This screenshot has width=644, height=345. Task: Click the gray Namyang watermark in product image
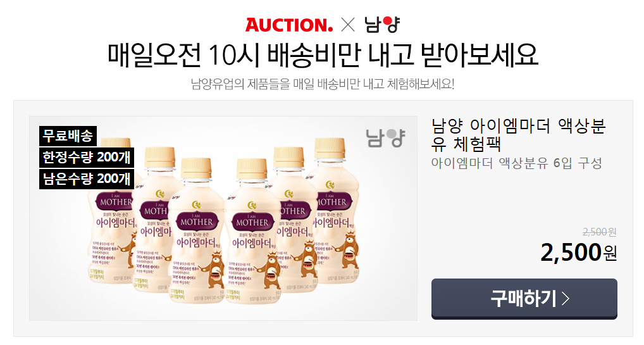click(x=385, y=138)
